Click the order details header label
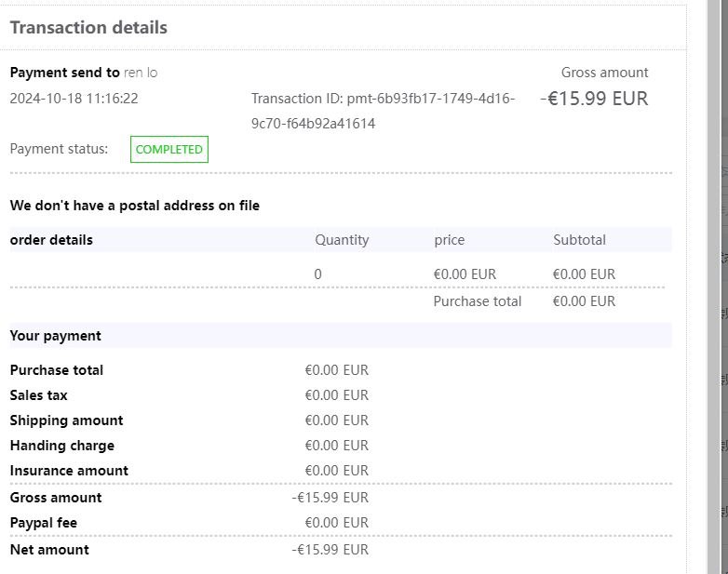 [x=51, y=240]
